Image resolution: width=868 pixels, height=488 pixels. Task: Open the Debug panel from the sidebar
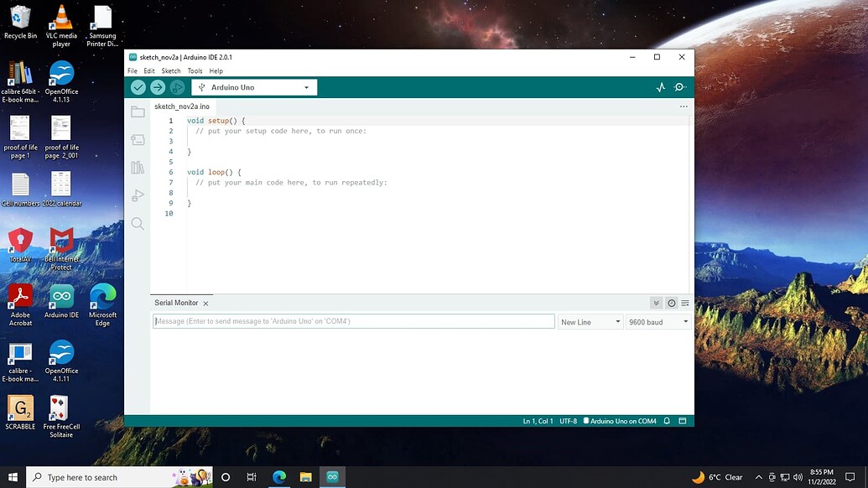pyautogui.click(x=137, y=195)
